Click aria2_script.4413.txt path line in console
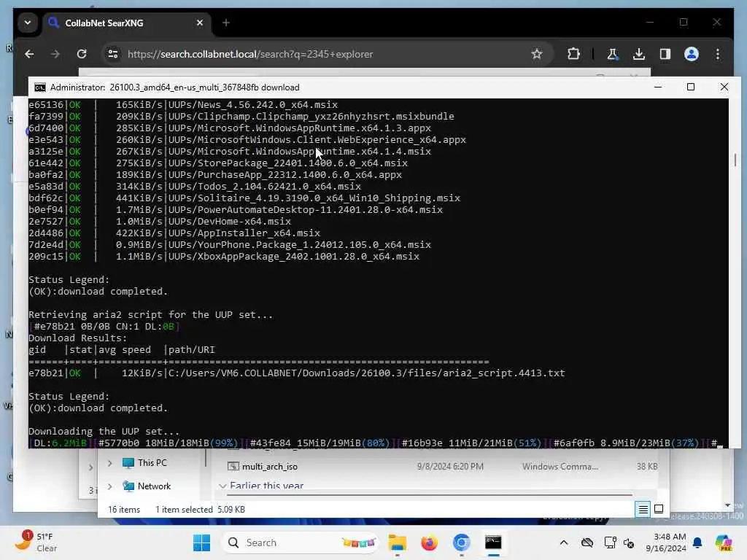Viewport: 747px width, 560px height. point(296,373)
